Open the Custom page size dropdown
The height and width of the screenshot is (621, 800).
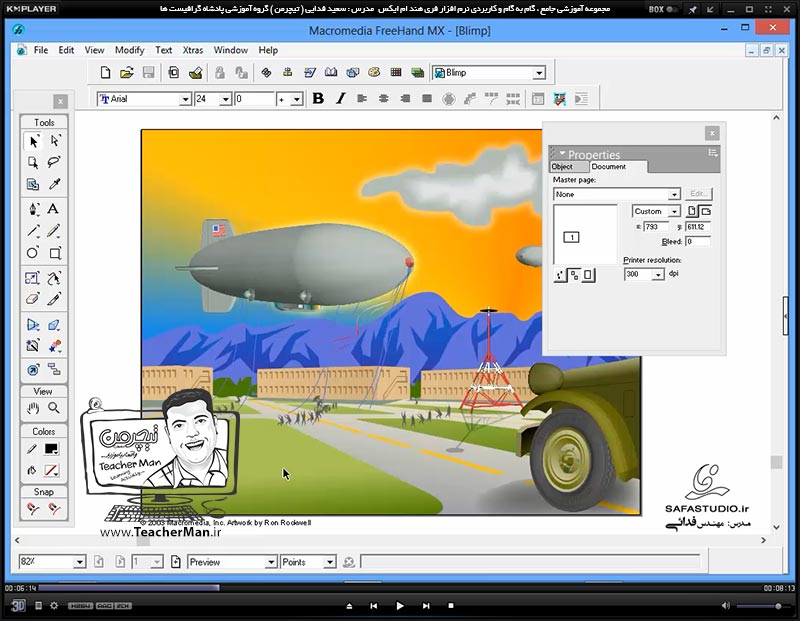(674, 211)
